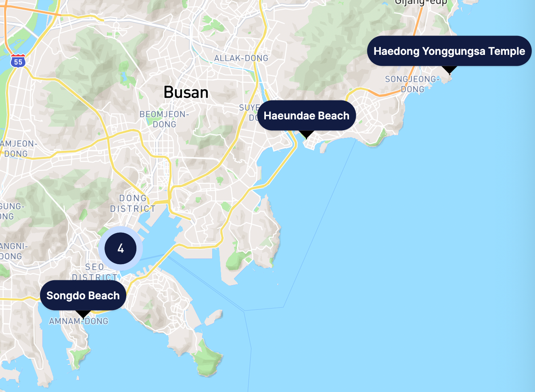The image size is (535, 392).
Task: Click the pointer tip under Songdo Beach label
Action: [x=84, y=315]
